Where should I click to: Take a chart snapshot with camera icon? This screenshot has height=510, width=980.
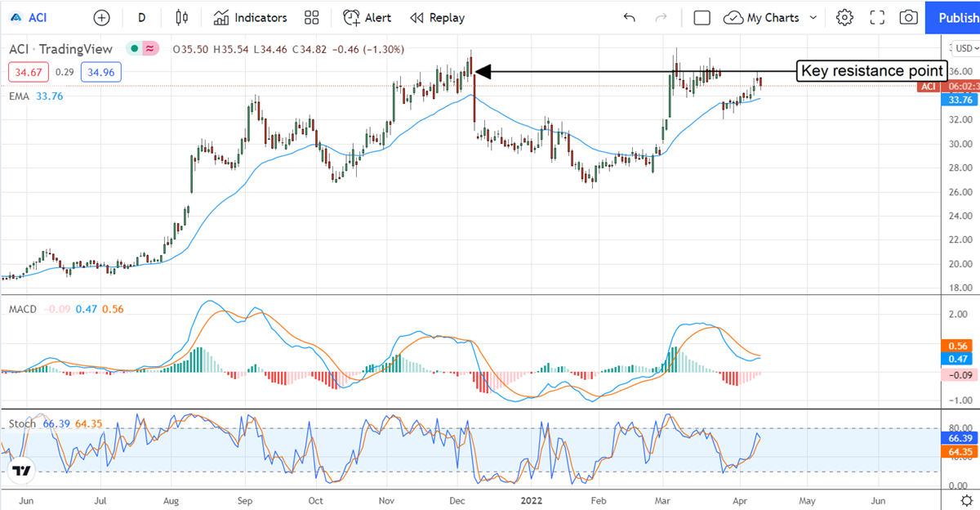[x=908, y=17]
